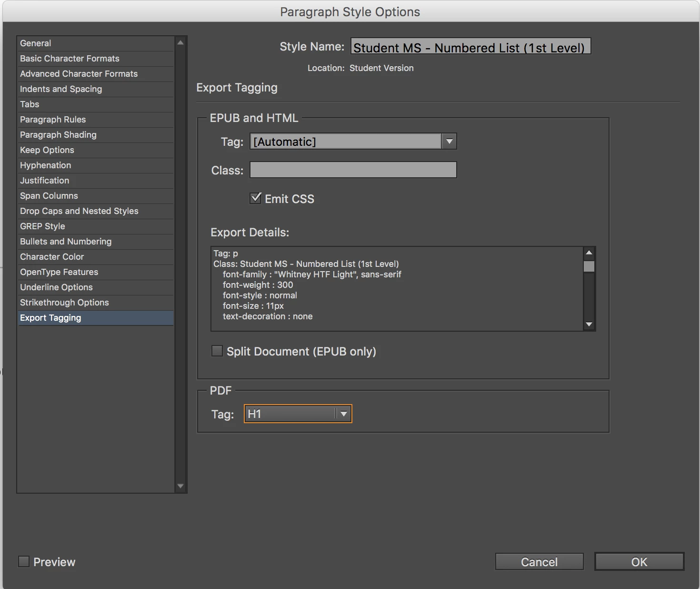Select Hyphenation category
The height and width of the screenshot is (589, 700).
96,165
